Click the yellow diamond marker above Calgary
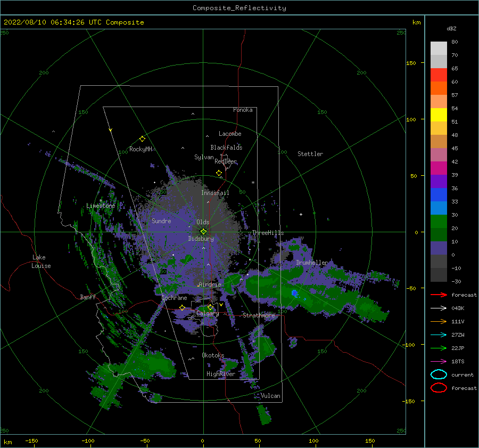The width and height of the screenshot is (479, 448). tap(210, 307)
